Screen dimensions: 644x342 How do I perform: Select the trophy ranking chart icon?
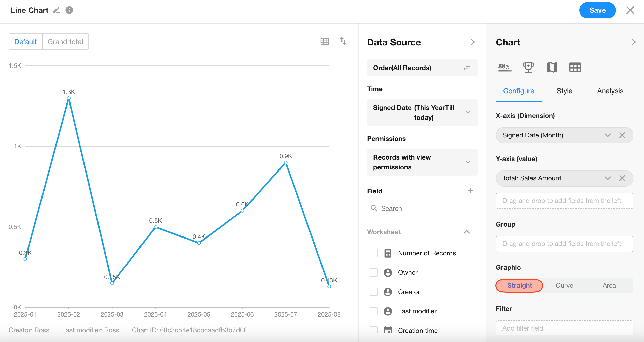coord(528,67)
